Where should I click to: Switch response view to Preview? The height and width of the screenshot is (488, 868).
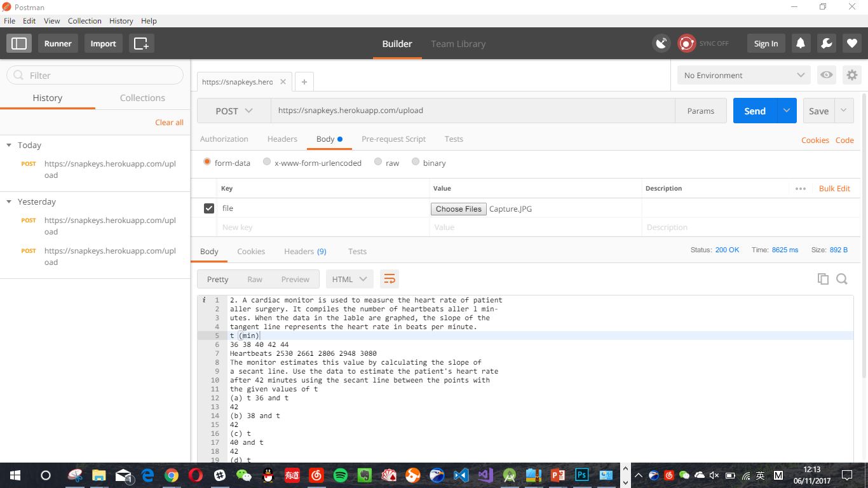point(295,279)
